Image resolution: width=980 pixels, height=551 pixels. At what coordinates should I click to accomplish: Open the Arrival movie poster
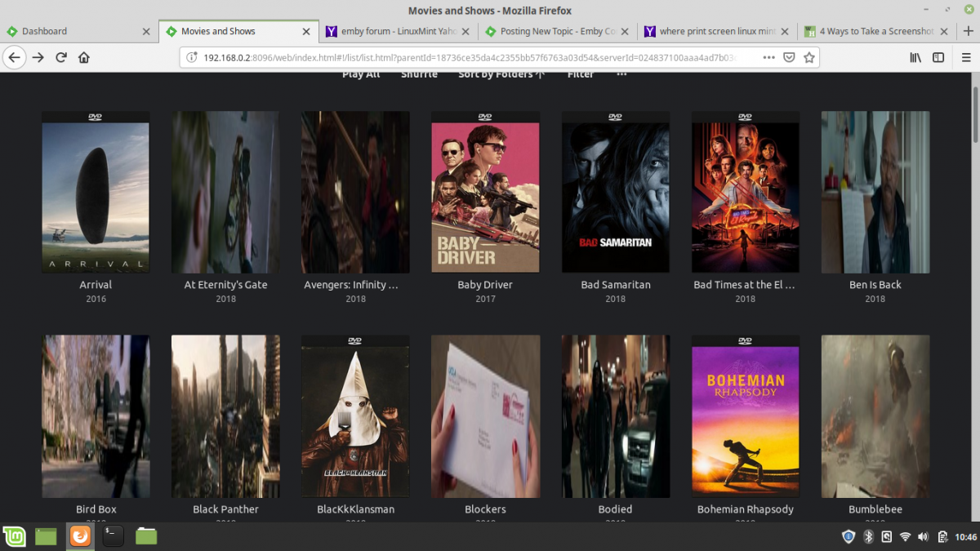tap(96, 192)
